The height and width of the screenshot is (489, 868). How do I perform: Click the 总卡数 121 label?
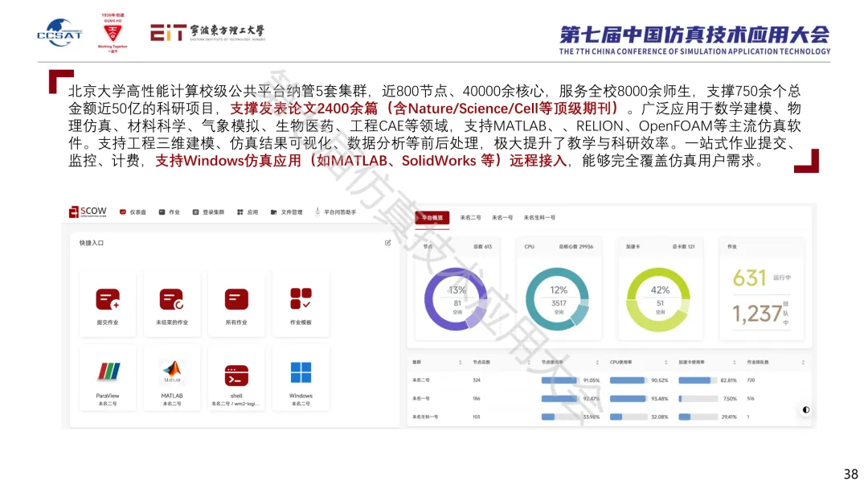click(x=683, y=246)
